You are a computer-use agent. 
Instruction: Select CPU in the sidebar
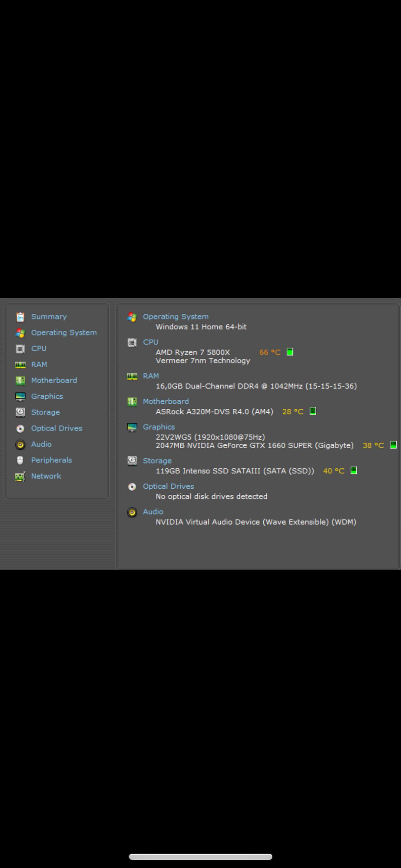[x=39, y=349]
